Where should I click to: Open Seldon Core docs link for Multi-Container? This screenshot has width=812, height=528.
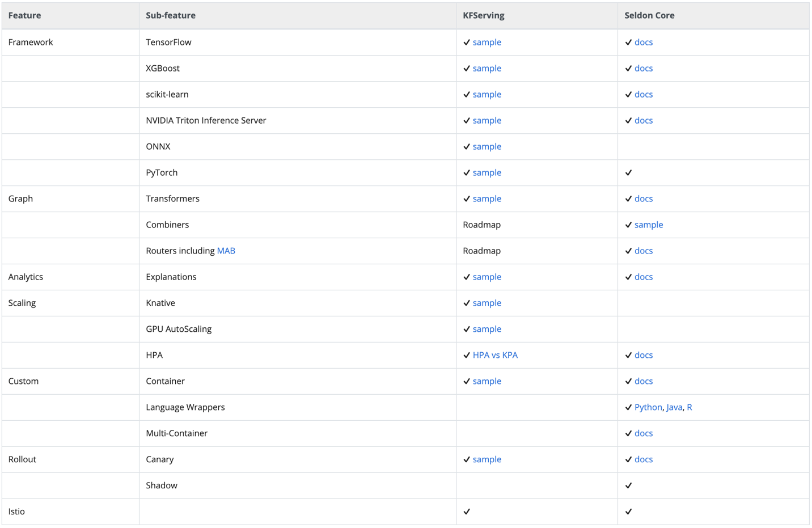pyautogui.click(x=643, y=433)
